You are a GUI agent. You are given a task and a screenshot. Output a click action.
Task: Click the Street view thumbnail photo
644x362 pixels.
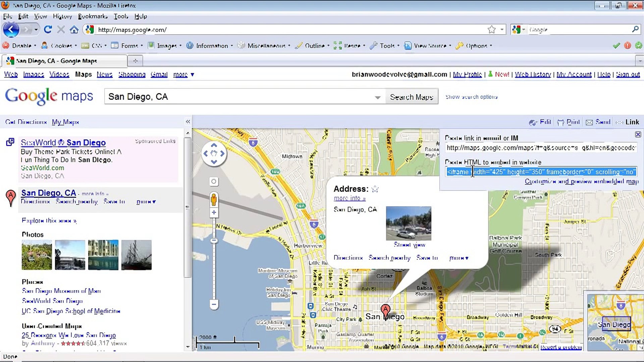[x=409, y=223]
